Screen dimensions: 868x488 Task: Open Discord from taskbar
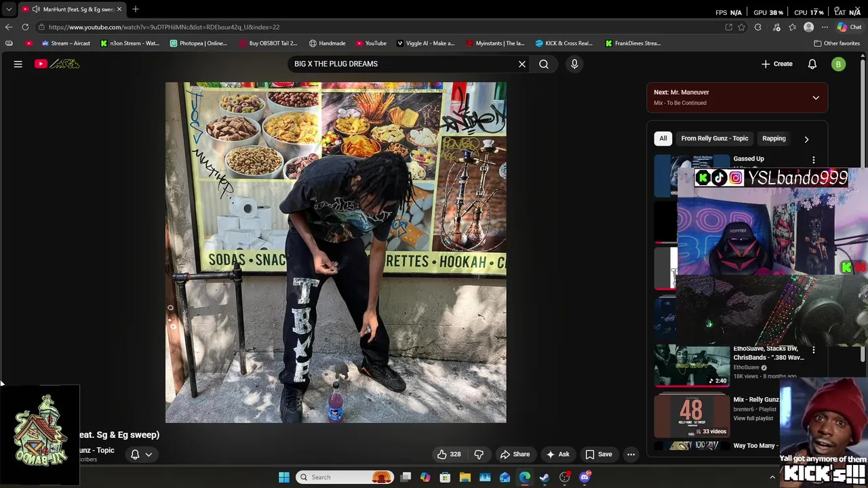click(585, 477)
